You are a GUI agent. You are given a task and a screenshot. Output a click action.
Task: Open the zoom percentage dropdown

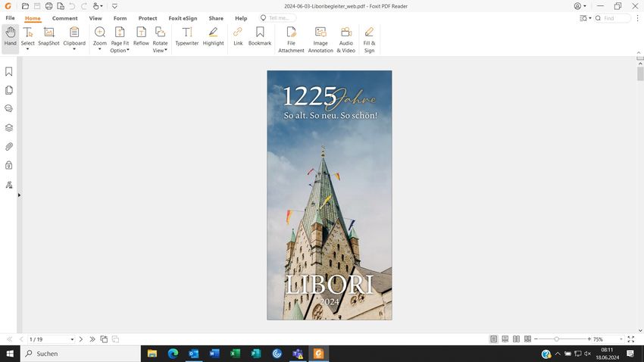coord(621,339)
